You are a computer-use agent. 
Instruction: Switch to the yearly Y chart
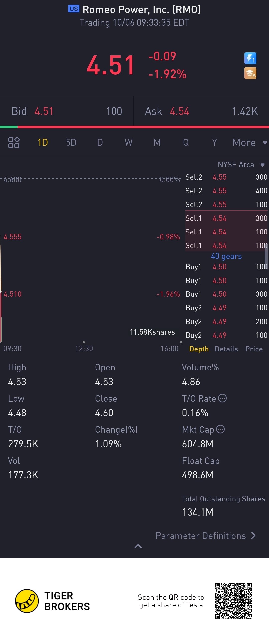pyautogui.click(x=214, y=142)
